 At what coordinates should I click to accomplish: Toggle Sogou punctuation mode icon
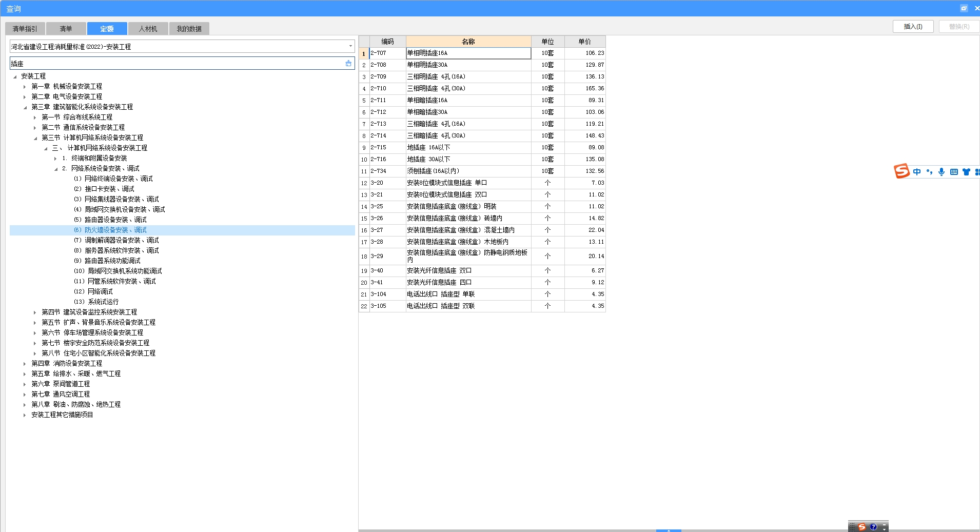tap(929, 172)
